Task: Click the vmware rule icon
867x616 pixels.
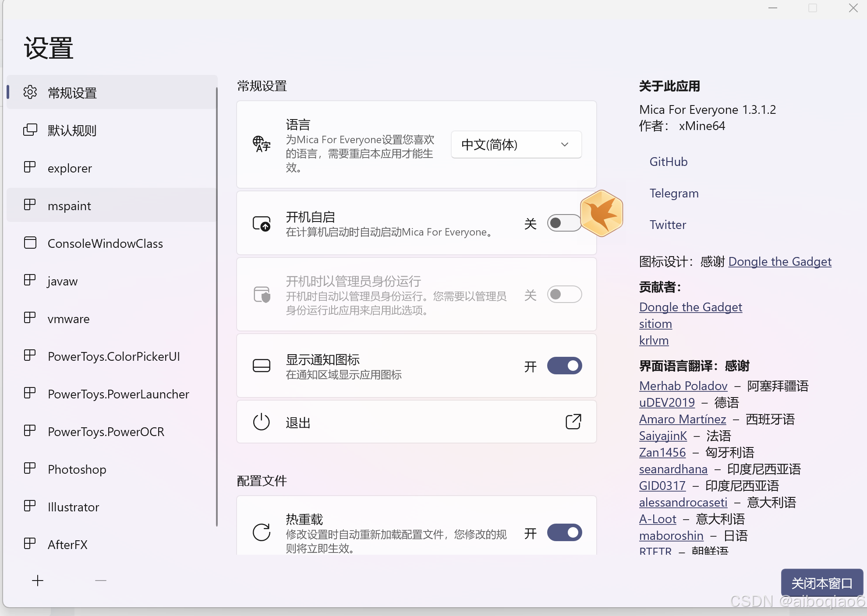Action: [30, 318]
